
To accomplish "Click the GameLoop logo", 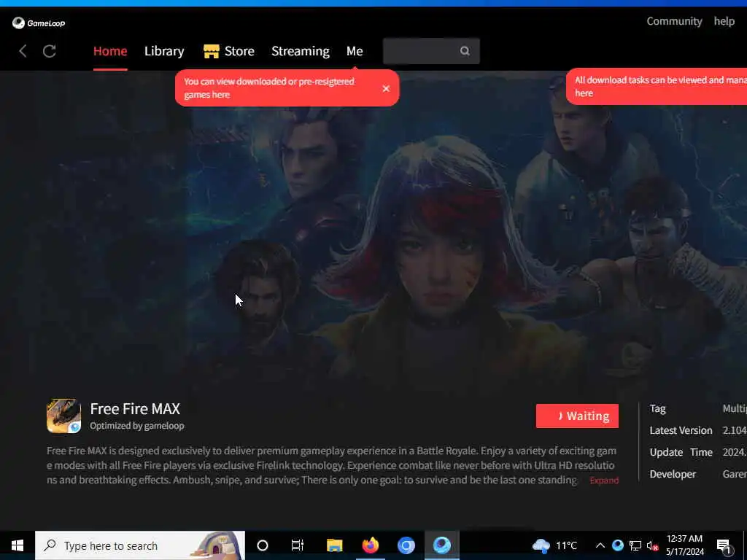I will tap(39, 23).
